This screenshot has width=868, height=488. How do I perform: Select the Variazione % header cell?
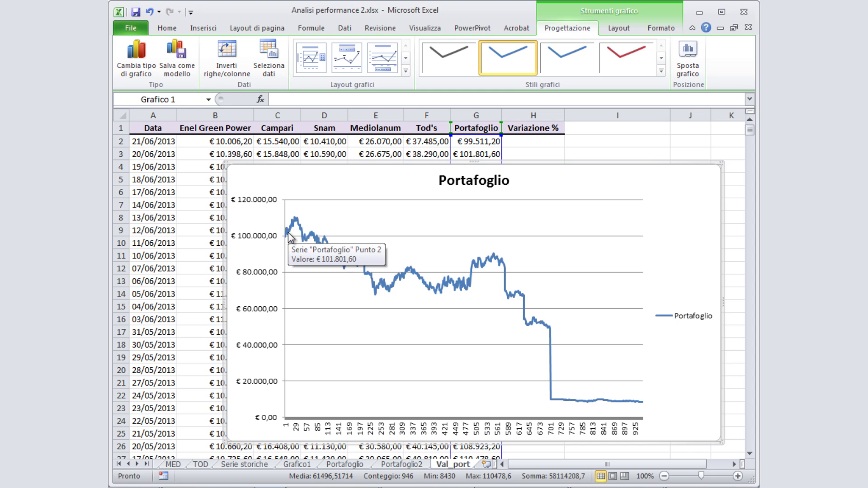[533, 128]
